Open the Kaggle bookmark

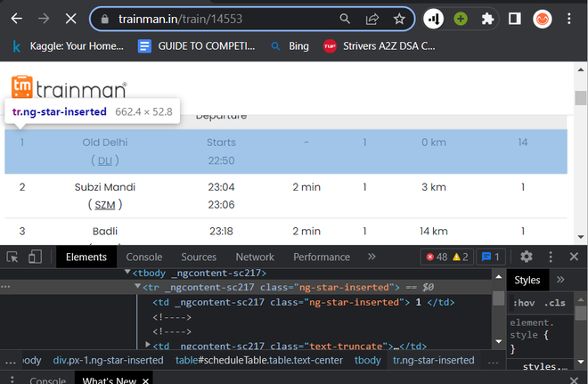tap(68, 46)
